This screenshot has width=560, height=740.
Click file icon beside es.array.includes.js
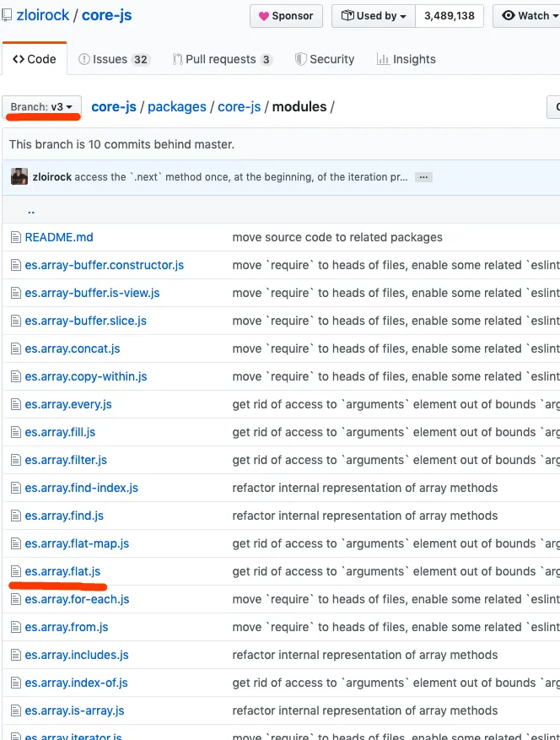16,655
